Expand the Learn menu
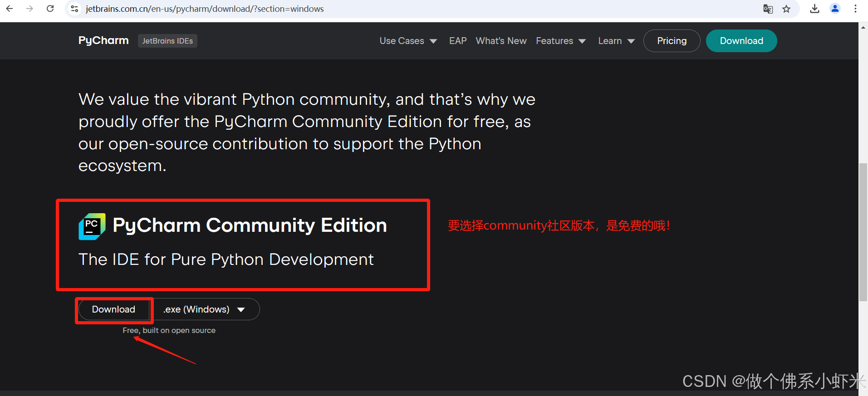This screenshot has height=396, width=868. coord(616,41)
